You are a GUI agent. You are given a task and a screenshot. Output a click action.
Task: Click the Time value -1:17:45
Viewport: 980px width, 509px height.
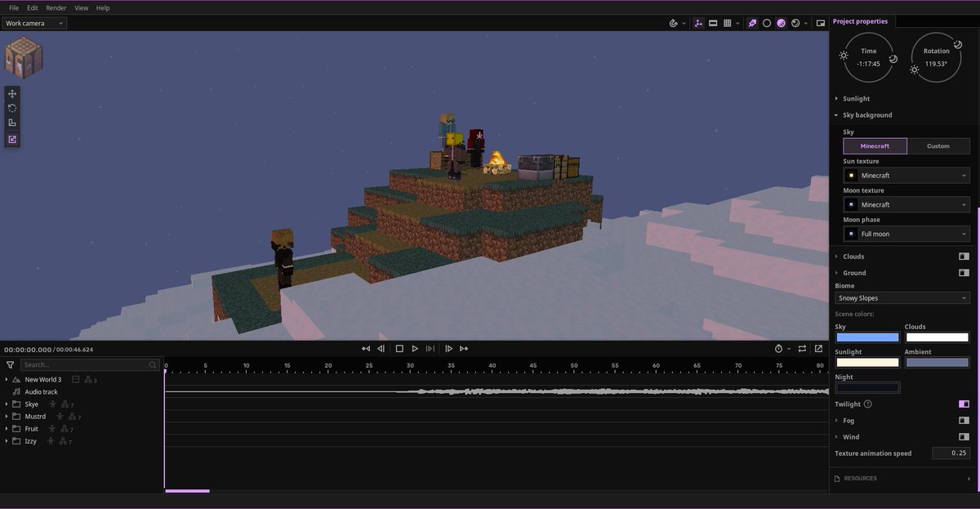868,64
